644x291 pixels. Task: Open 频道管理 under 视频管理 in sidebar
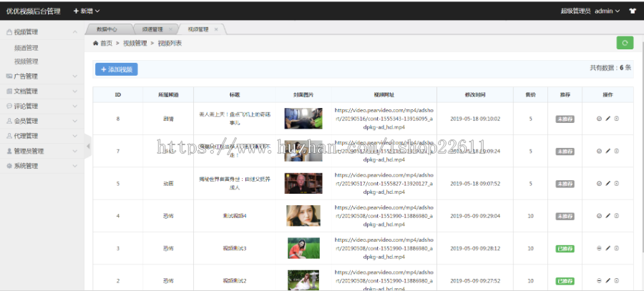pos(26,48)
